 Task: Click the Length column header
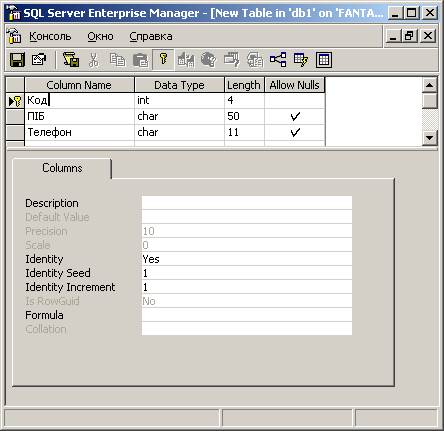point(244,85)
